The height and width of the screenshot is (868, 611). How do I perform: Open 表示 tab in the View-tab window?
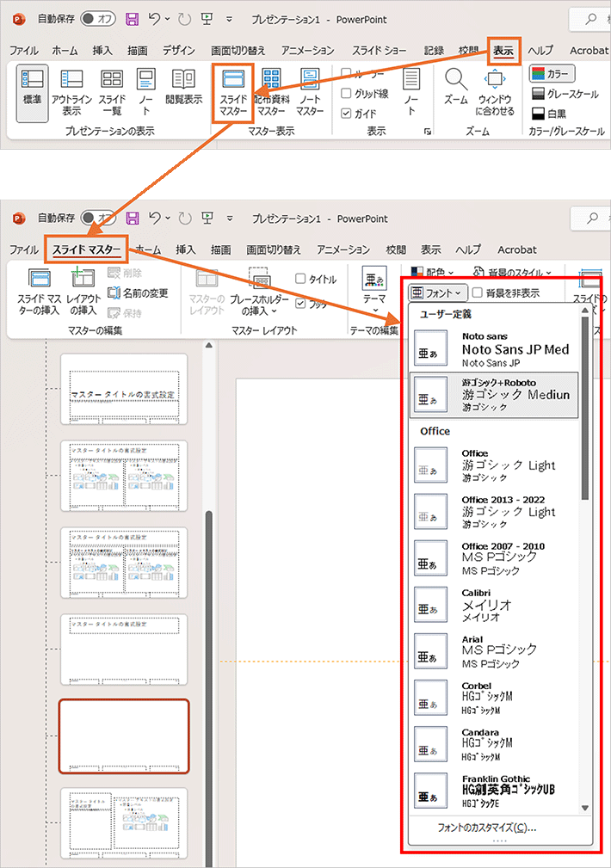[x=503, y=51]
